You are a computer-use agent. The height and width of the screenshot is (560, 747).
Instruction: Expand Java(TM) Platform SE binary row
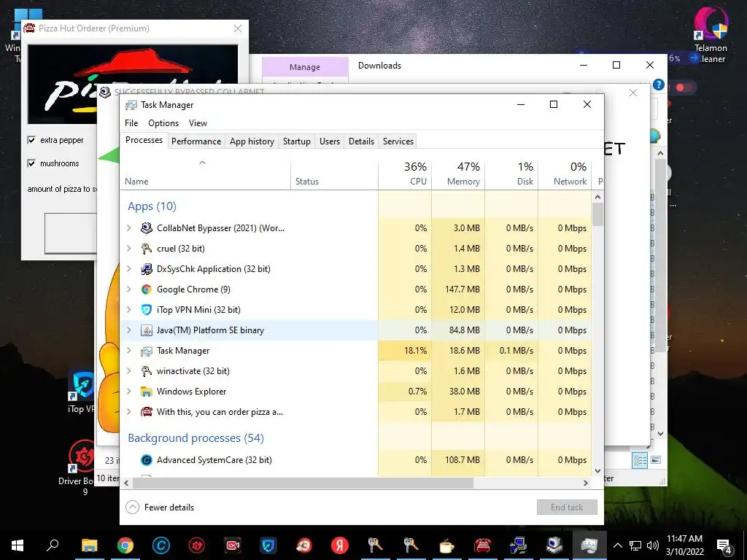[128, 330]
